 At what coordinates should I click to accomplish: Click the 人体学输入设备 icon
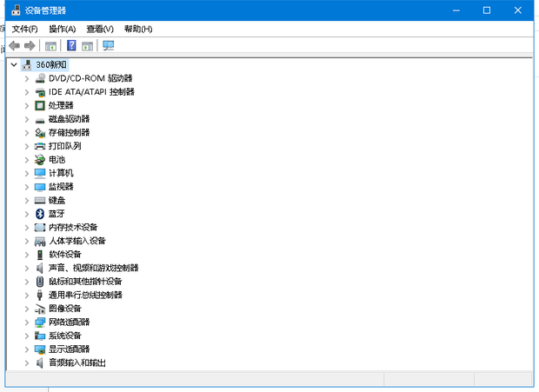[40, 241]
